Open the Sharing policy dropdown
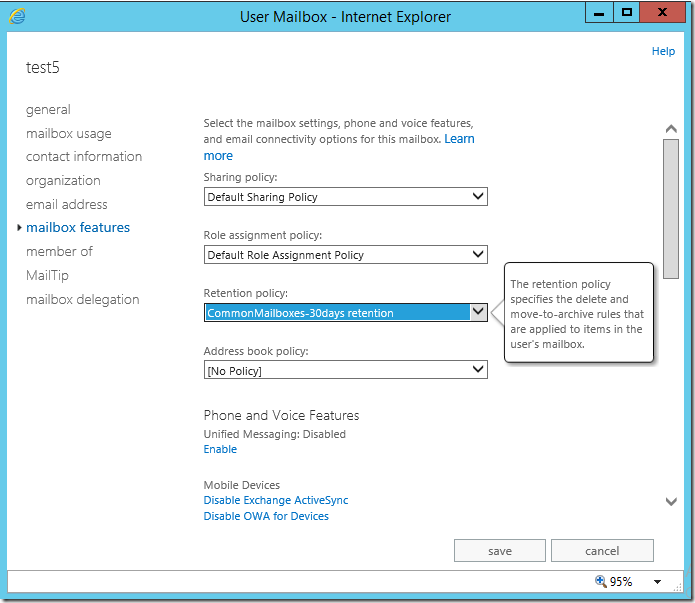This screenshot has width=695, height=603. pyautogui.click(x=346, y=197)
